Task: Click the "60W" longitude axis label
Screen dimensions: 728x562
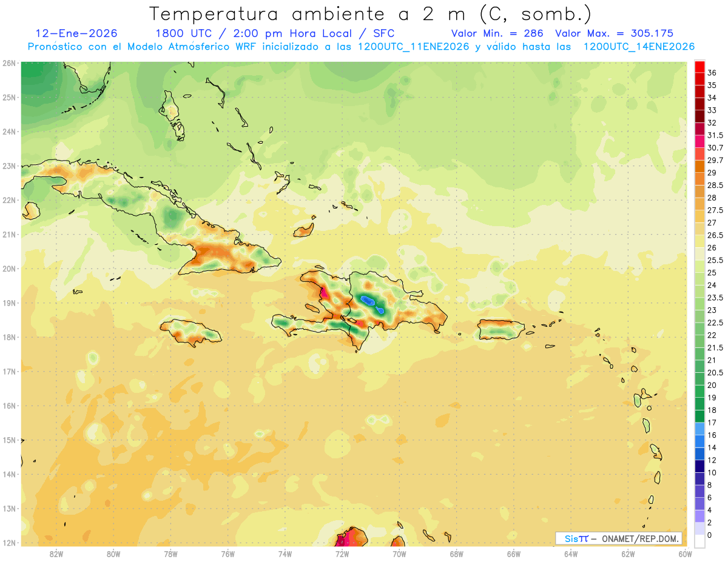Action: pyautogui.click(x=684, y=554)
